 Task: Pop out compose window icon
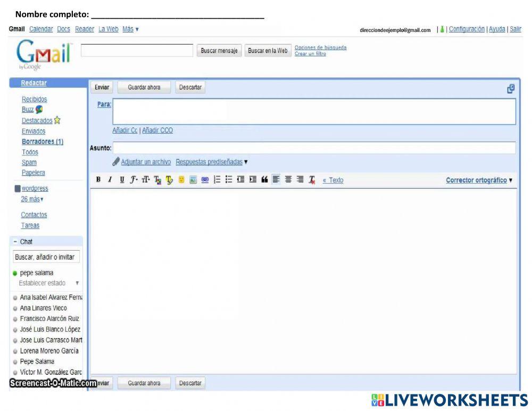tap(510, 88)
